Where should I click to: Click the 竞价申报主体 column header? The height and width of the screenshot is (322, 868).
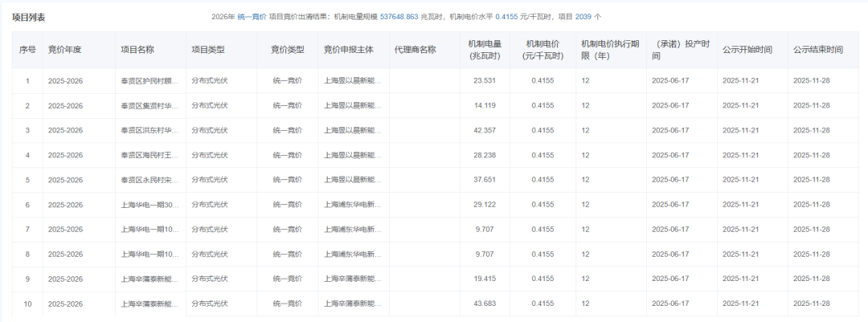click(x=349, y=50)
